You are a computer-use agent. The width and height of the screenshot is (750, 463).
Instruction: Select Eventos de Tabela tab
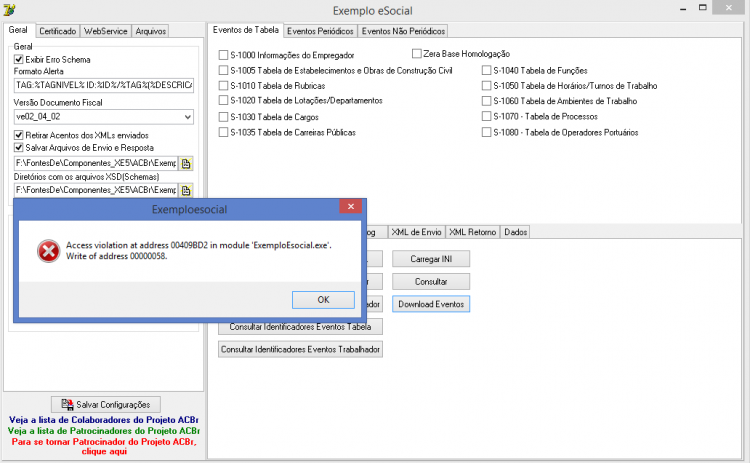[x=245, y=30]
